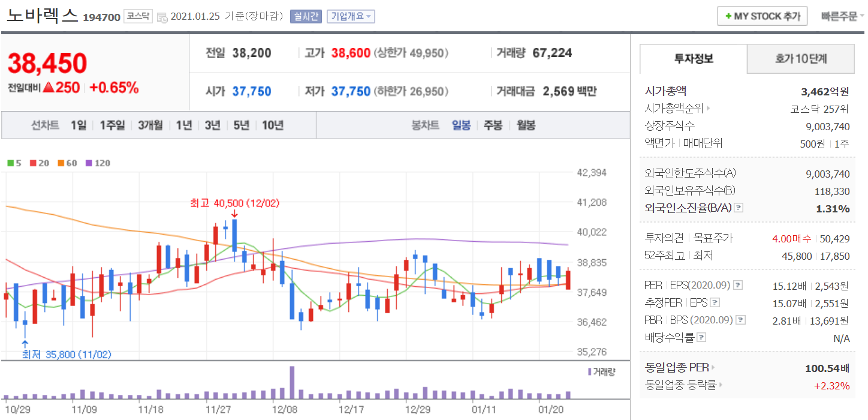Click the arrow next to 시가총액순위

click(708, 109)
